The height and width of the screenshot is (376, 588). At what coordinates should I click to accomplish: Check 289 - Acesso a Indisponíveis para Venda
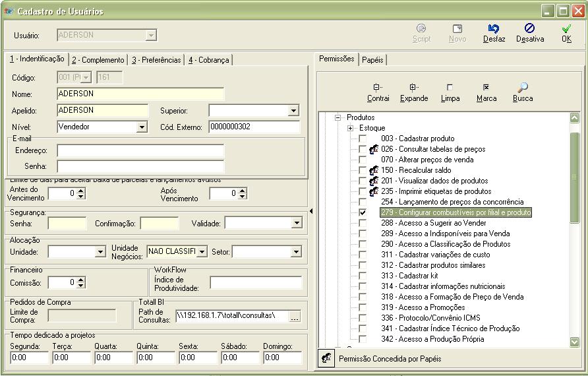pyautogui.click(x=363, y=234)
